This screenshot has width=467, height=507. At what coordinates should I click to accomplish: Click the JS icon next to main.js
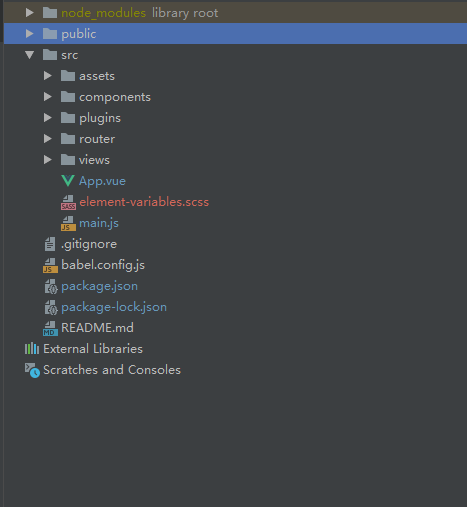[68, 223]
